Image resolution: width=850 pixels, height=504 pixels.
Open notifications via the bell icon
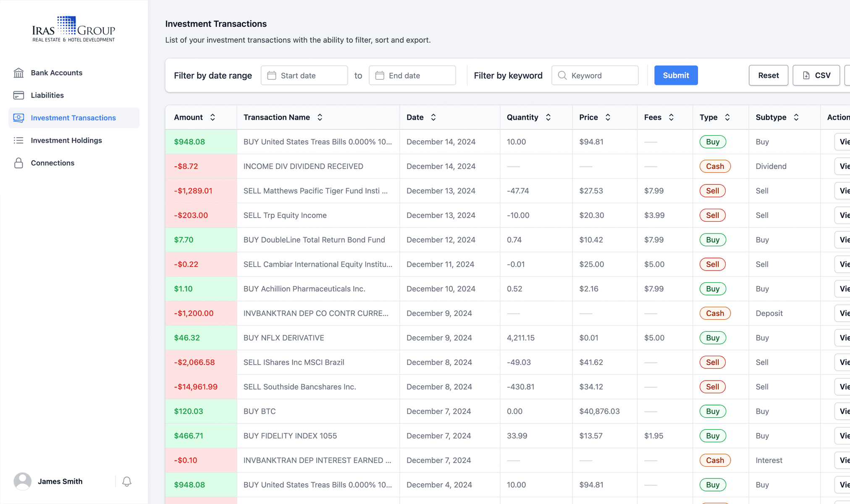tap(127, 481)
